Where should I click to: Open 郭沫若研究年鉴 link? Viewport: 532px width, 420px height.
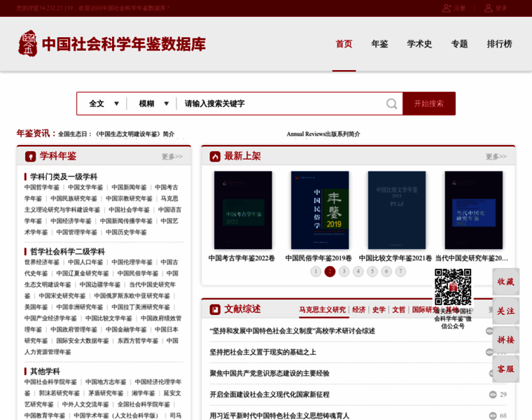click(x=59, y=393)
